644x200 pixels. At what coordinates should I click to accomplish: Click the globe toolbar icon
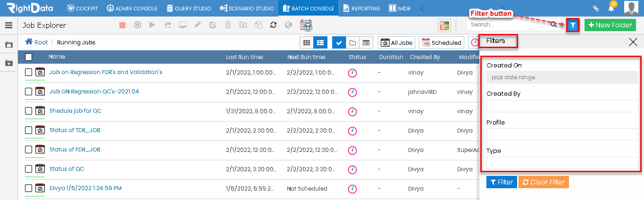coord(288,25)
